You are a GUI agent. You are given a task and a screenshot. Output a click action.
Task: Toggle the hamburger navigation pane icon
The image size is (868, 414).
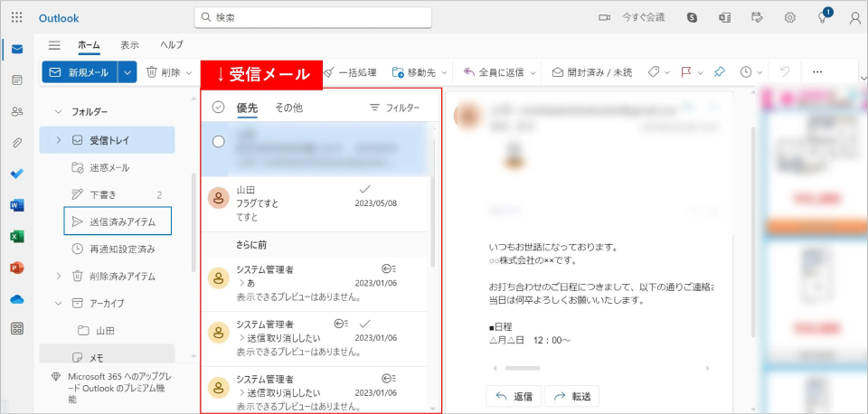coord(54,45)
